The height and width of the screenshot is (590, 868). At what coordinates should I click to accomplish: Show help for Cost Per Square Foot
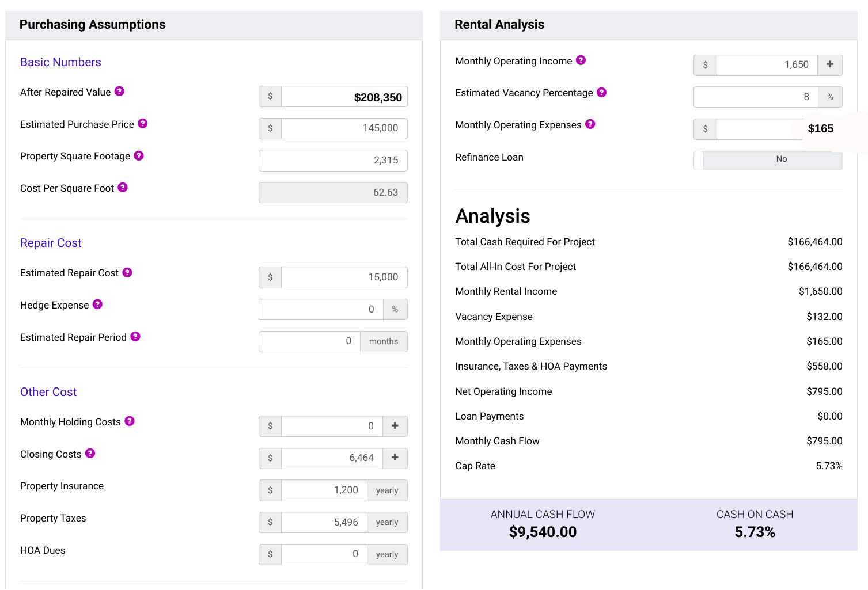[x=123, y=188]
